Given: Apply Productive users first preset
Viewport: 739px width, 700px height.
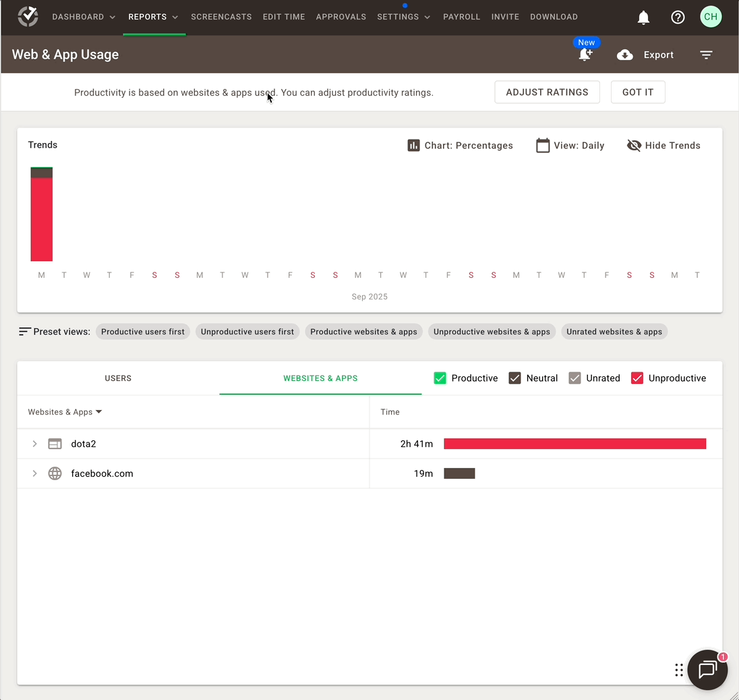Looking at the screenshot, I should [143, 331].
